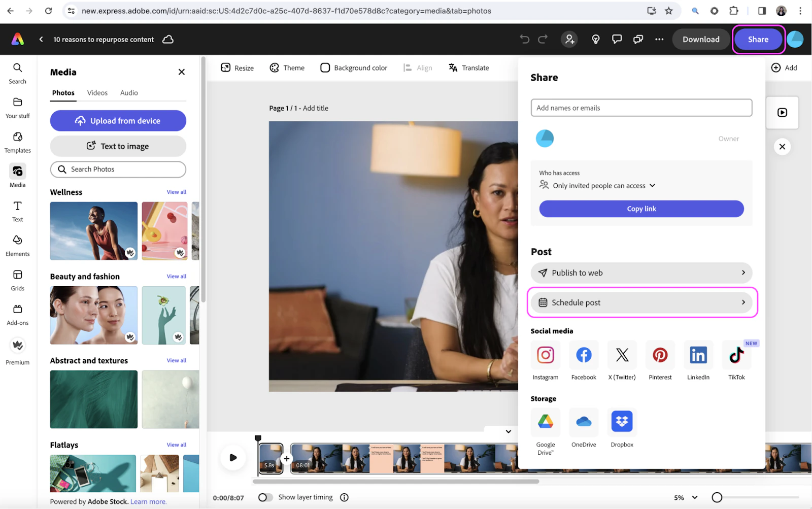Open the Elements panel
This screenshot has width=812, height=509.
[17, 244]
